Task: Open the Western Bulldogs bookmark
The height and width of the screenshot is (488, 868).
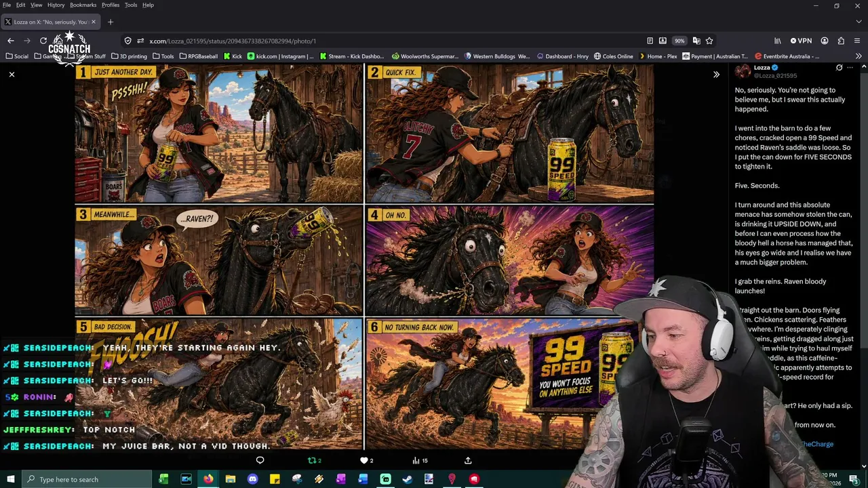Action: click(497, 56)
